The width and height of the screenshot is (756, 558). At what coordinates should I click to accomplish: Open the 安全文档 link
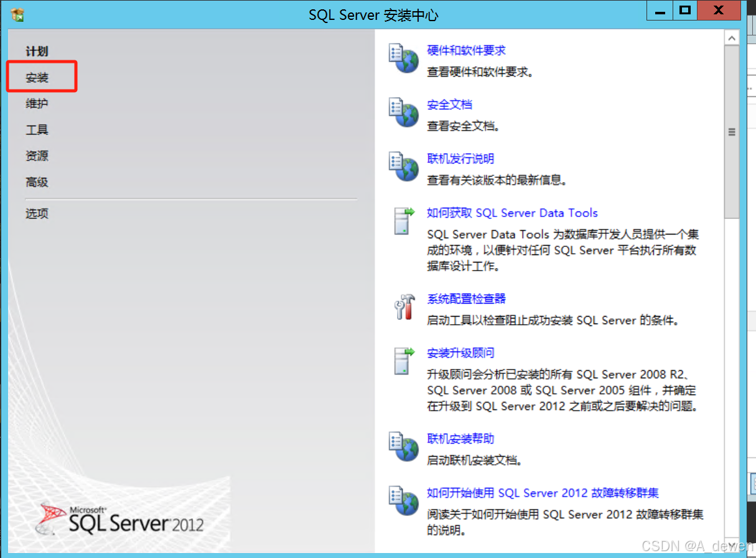450,105
